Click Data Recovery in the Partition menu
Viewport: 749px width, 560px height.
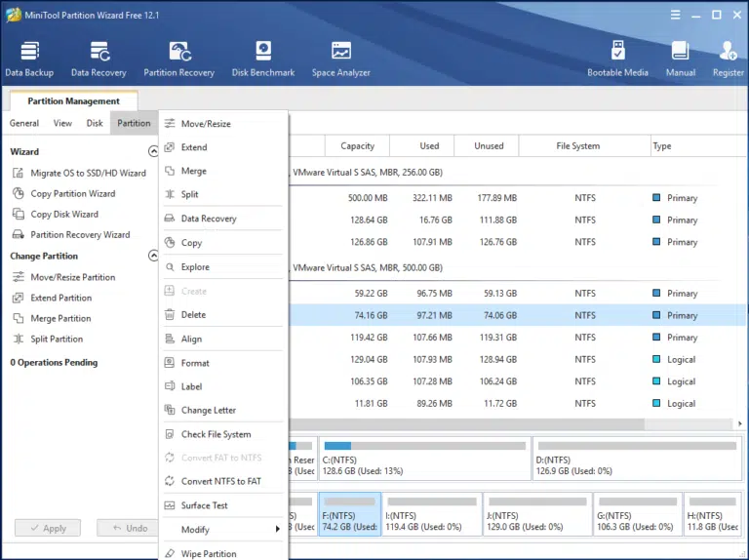(x=223, y=219)
